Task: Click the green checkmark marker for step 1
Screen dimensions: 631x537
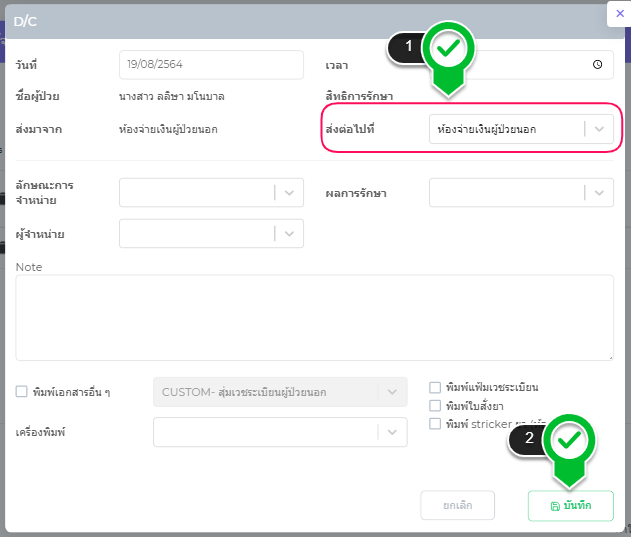Action: pos(448,48)
